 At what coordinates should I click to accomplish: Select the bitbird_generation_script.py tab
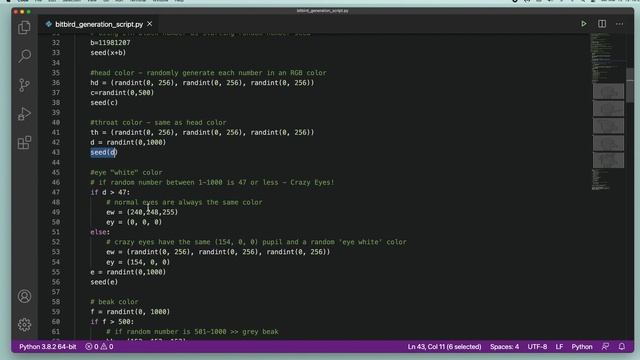[x=99, y=24]
